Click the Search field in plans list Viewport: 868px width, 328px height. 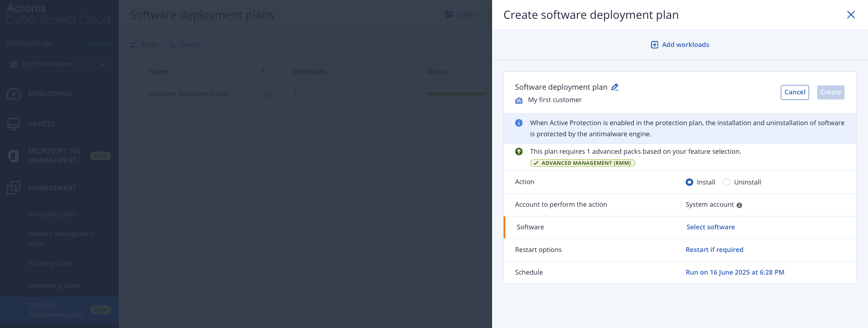pyautogui.click(x=185, y=45)
